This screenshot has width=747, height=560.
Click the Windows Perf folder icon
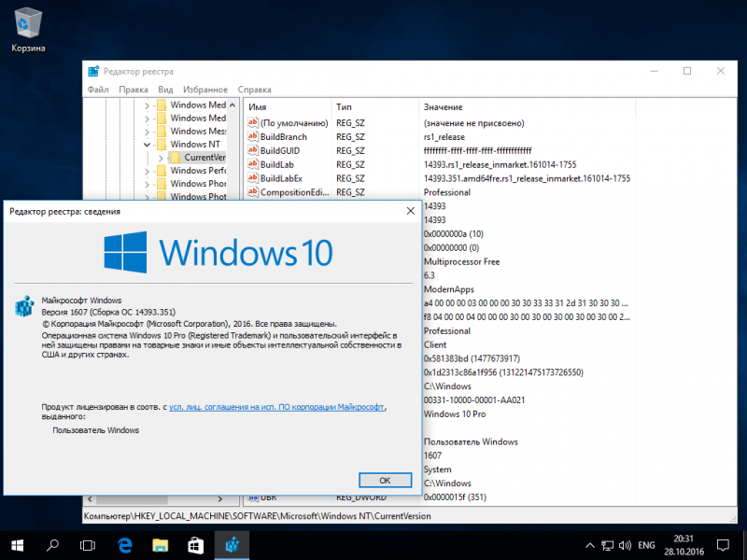click(162, 171)
